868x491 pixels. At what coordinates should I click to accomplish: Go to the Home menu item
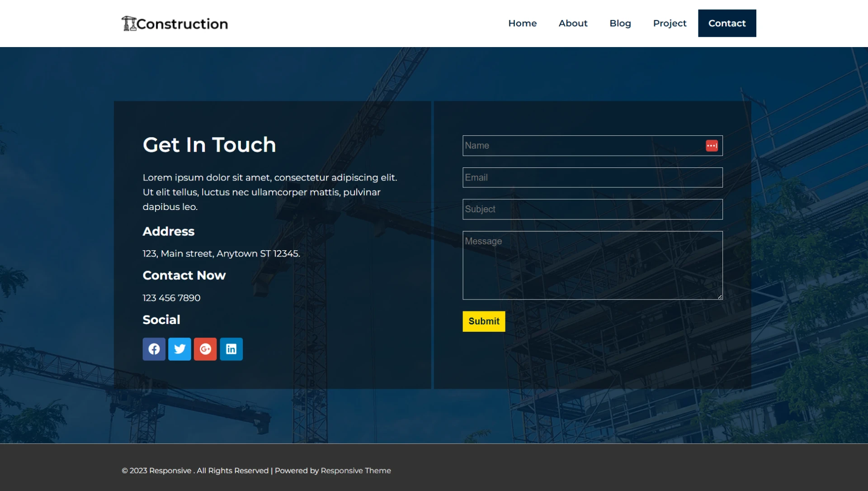tap(522, 23)
